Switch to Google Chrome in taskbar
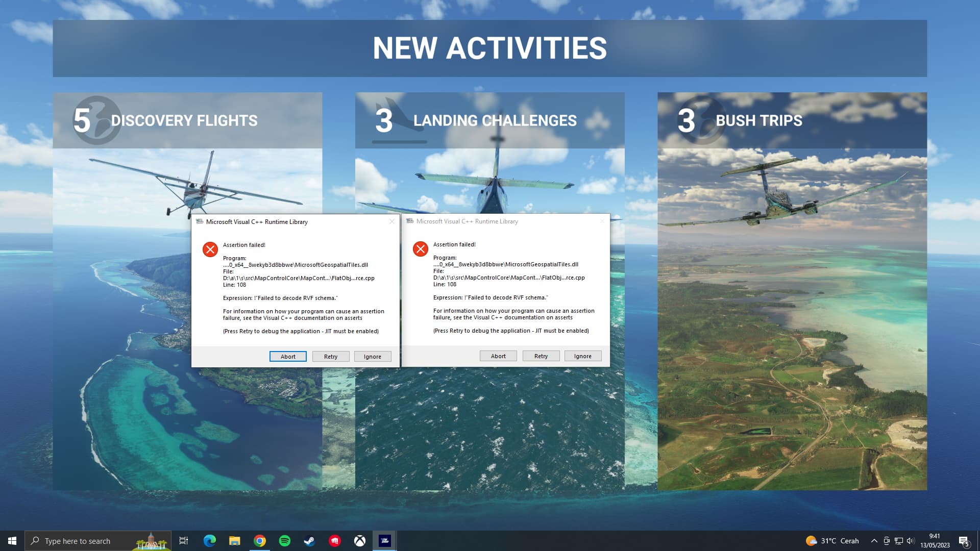 [260, 541]
